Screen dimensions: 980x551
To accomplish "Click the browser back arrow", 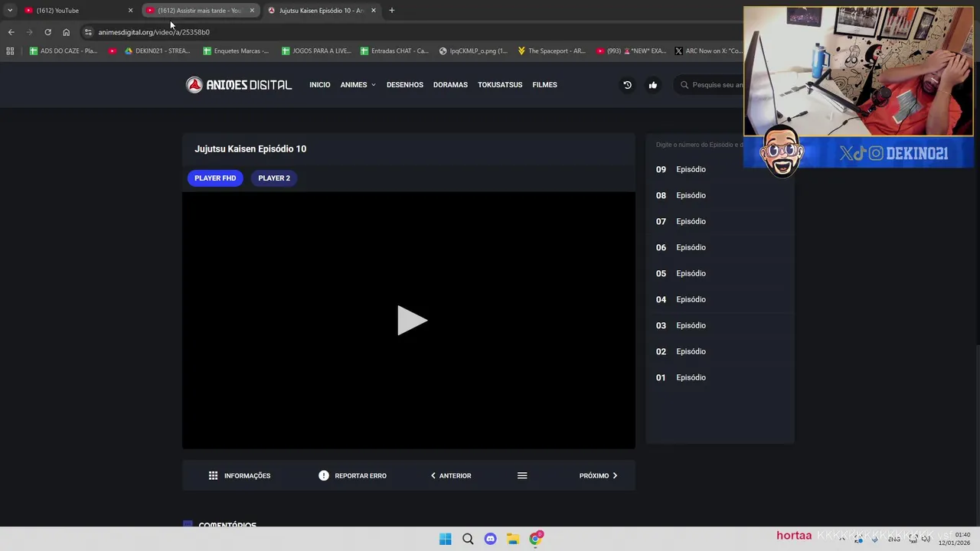I will [x=11, y=32].
